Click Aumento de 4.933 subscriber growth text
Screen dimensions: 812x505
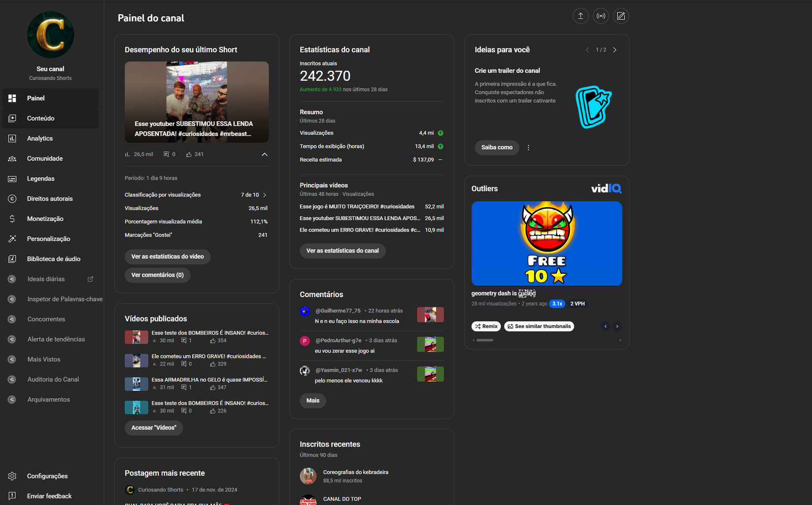tap(321, 90)
